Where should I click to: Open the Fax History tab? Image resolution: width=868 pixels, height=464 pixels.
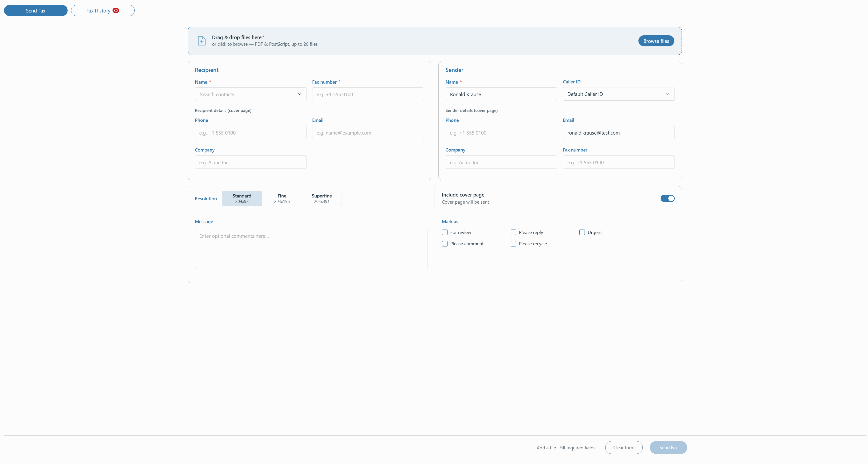click(x=103, y=10)
